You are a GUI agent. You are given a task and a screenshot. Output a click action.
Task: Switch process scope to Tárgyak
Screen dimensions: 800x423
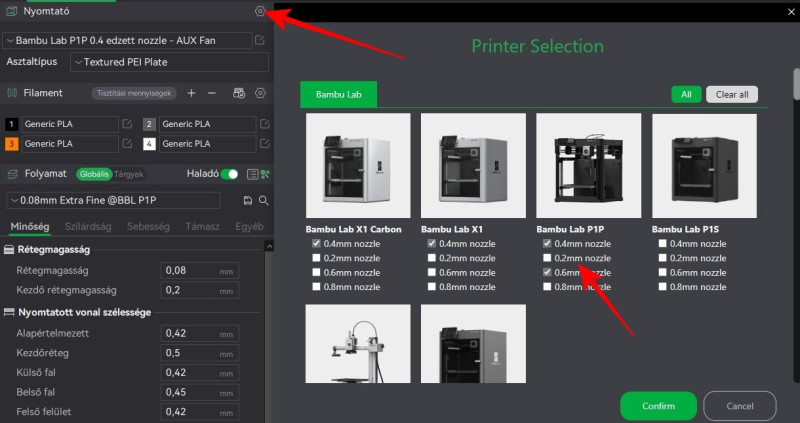[x=129, y=175]
